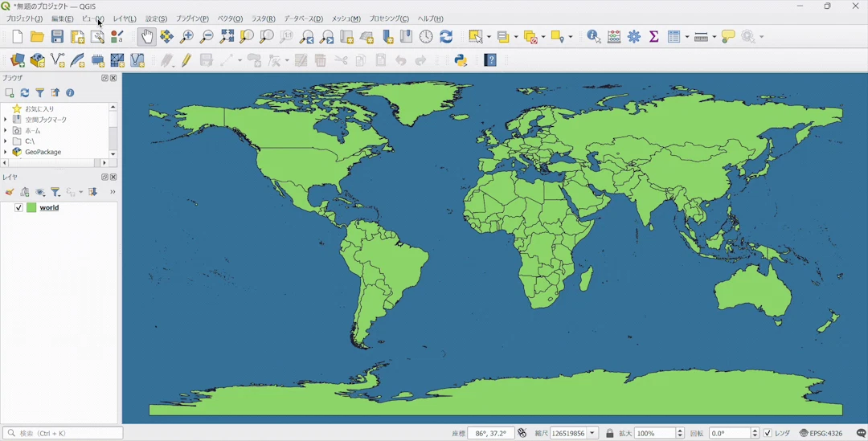Click Browser panel scrollbar down arrow
868x441 pixels.
pyautogui.click(x=113, y=153)
